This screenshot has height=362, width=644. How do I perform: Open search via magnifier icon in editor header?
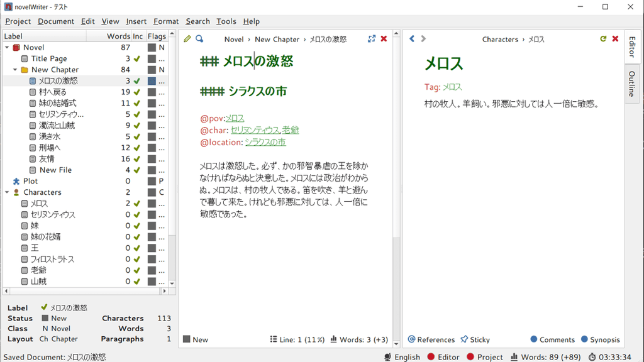pyautogui.click(x=199, y=38)
